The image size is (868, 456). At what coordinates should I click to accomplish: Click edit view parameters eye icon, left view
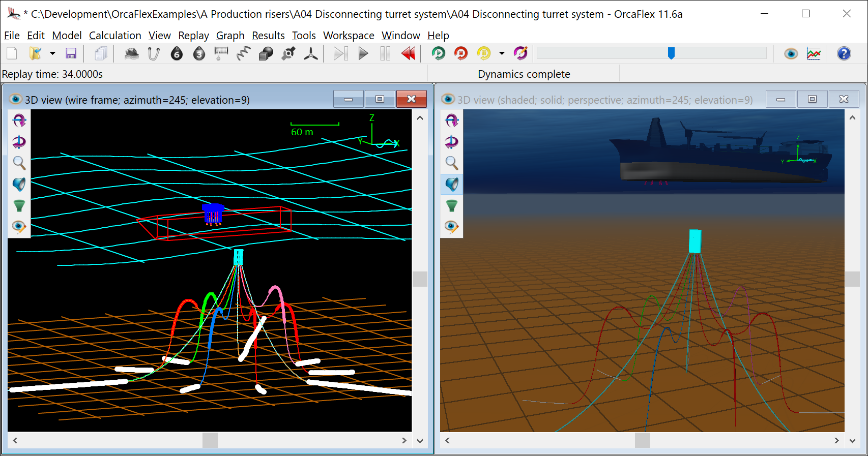point(19,227)
